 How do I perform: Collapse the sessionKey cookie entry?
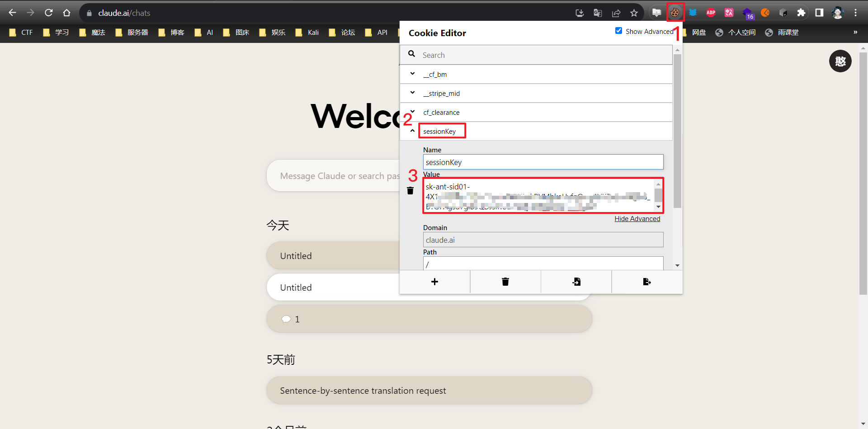412,131
